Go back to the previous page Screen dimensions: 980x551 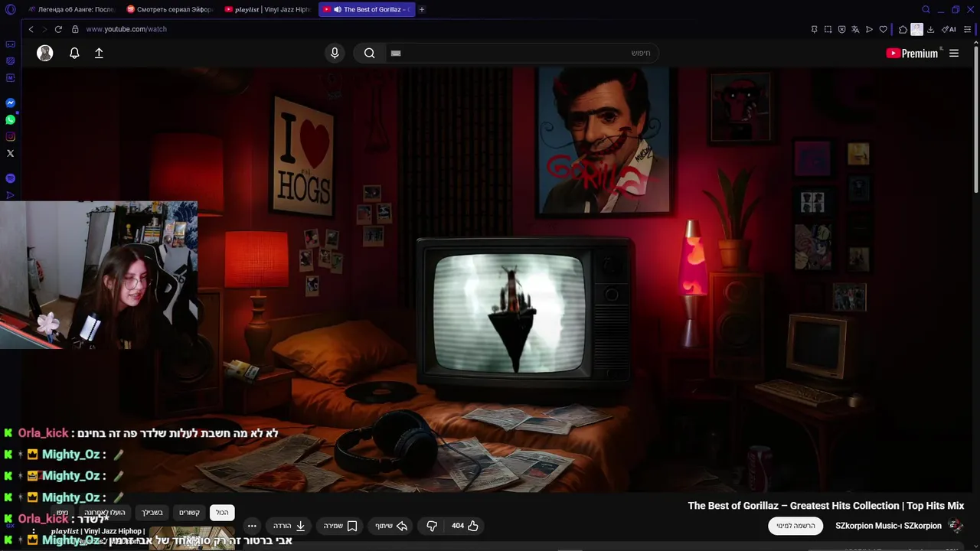(31, 29)
